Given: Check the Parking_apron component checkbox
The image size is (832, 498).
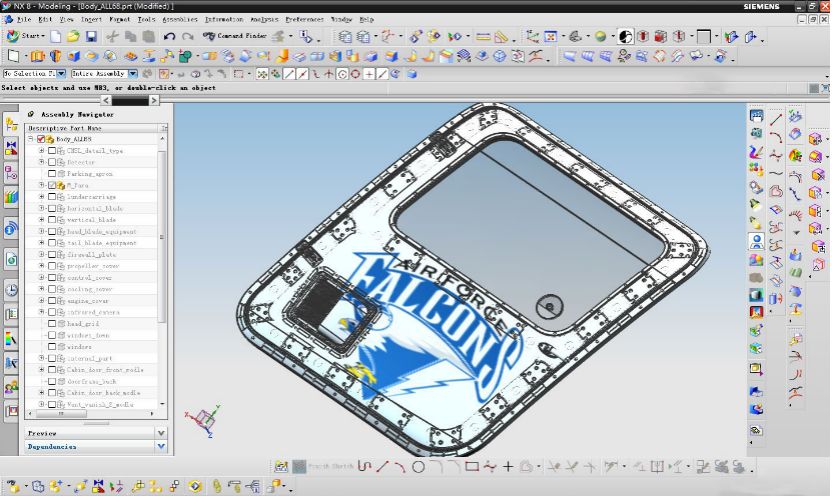Looking at the screenshot, I should click(52, 174).
